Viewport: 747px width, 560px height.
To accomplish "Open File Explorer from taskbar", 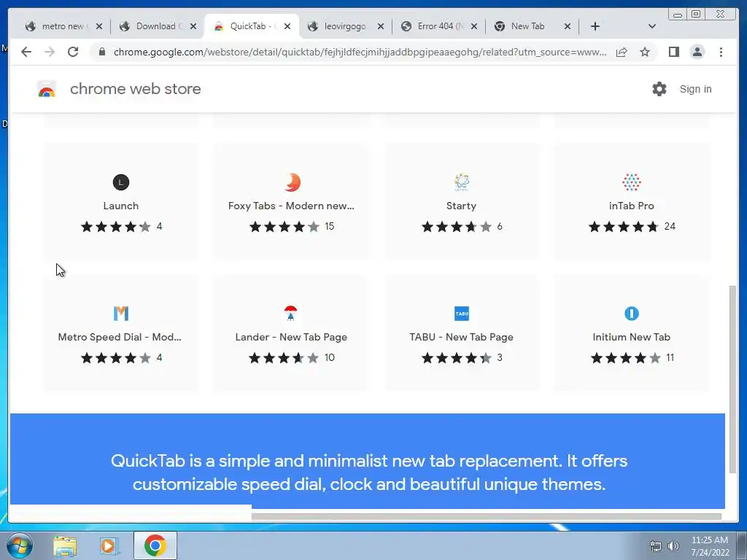I will [65, 545].
